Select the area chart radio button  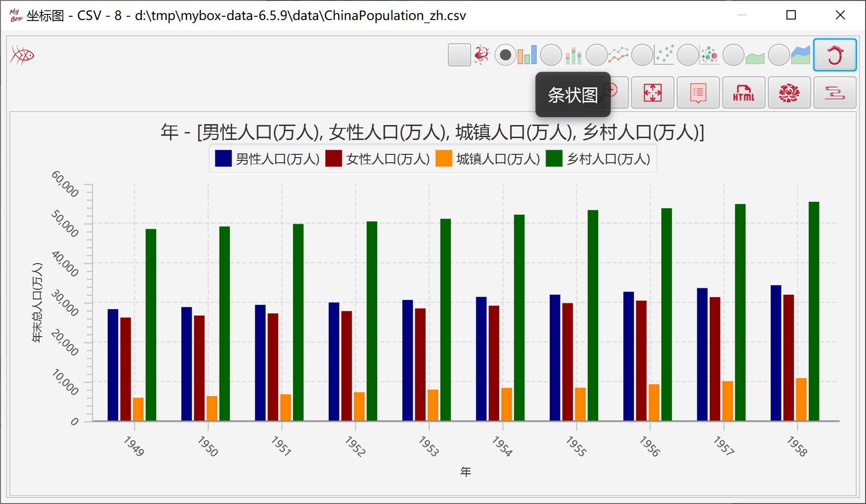[733, 55]
